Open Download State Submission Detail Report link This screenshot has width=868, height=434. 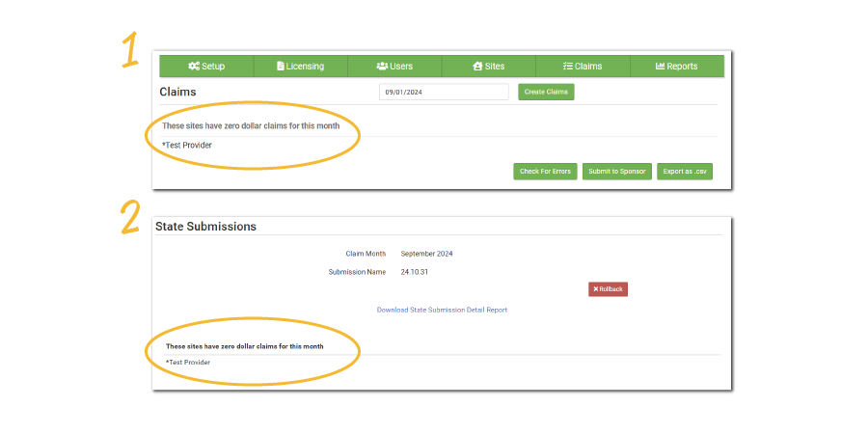coord(442,310)
